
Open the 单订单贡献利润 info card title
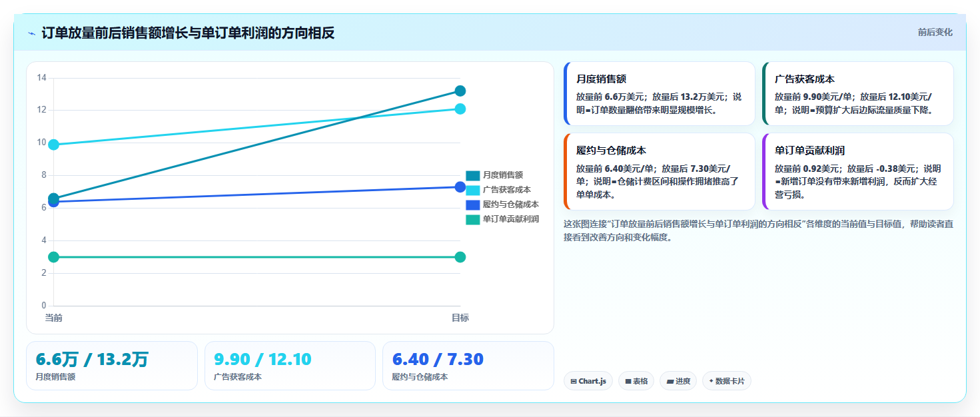tap(809, 151)
